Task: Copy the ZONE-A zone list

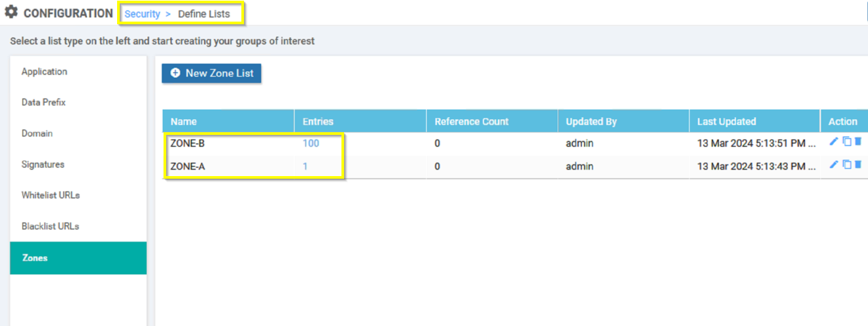Action: click(x=846, y=164)
